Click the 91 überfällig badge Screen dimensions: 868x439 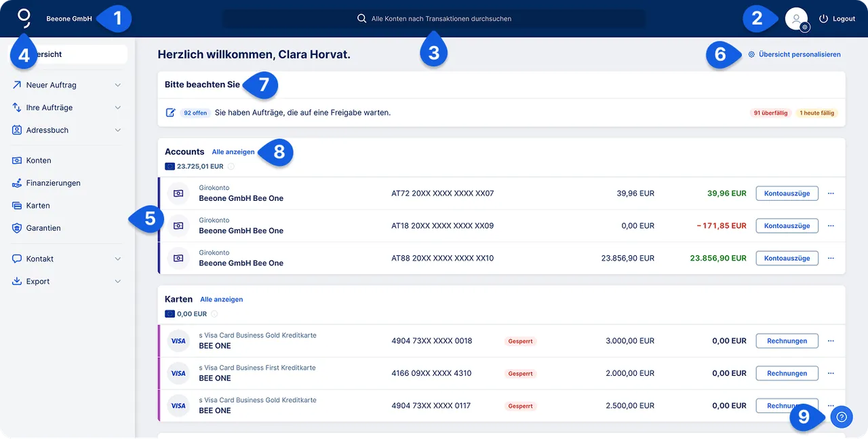point(770,113)
